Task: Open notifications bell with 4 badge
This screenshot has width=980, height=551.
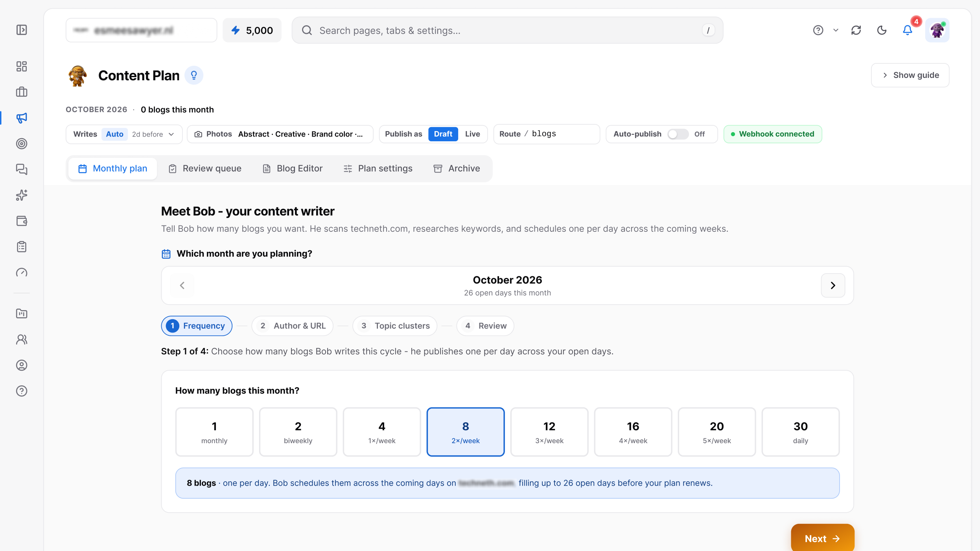Action: pos(908,30)
